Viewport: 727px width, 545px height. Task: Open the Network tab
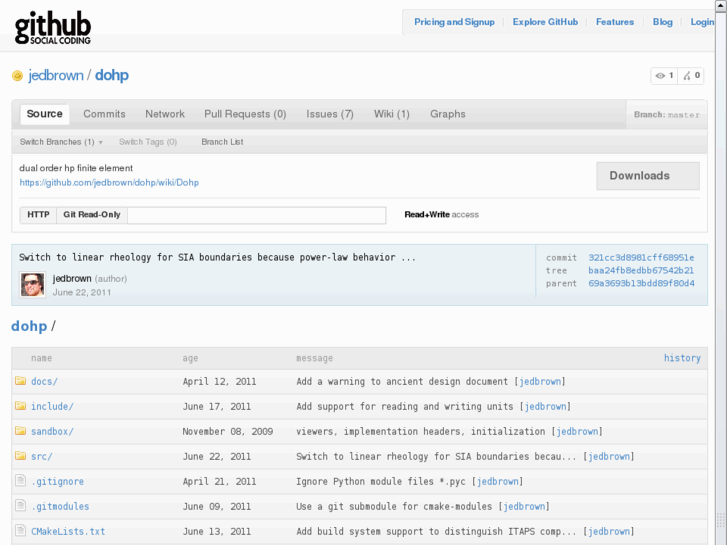[x=165, y=114]
